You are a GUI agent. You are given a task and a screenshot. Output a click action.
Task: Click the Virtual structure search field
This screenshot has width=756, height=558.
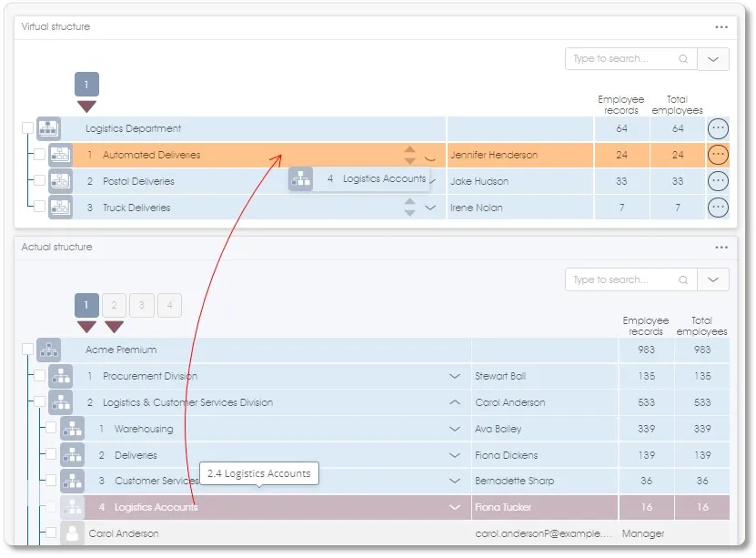[x=623, y=59]
